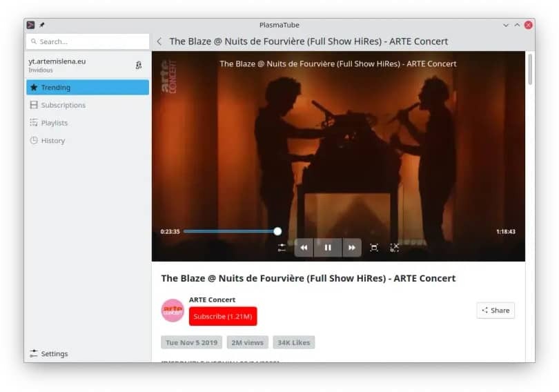Click the picture-in-picture minimize icon

pyautogui.click(x=394, y=248)
